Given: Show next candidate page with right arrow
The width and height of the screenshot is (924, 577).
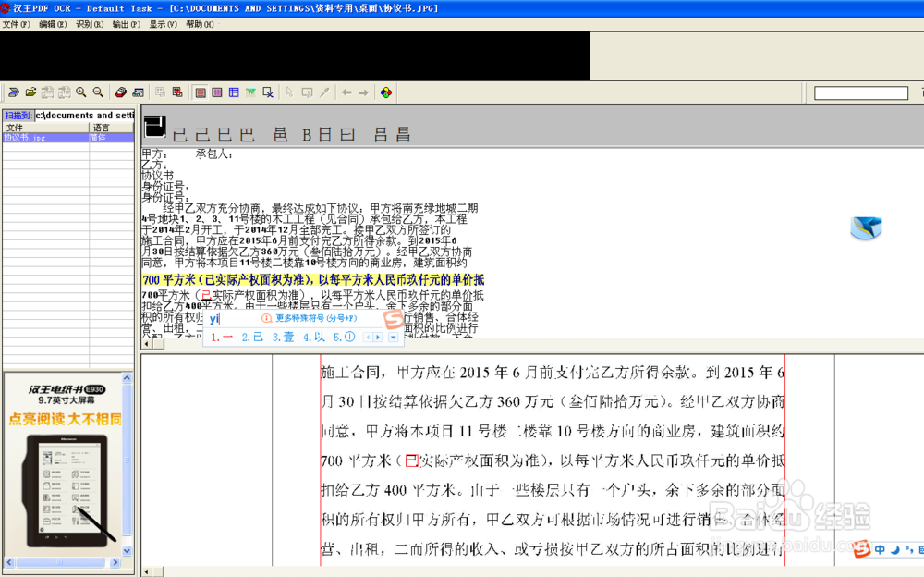Looking at the screenshot, I should [x=377, y=337].
